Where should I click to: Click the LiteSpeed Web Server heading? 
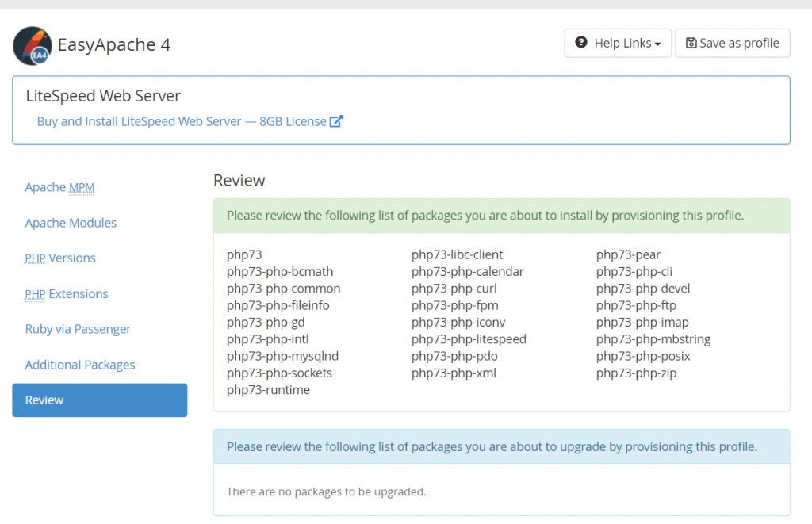(102, 95)
